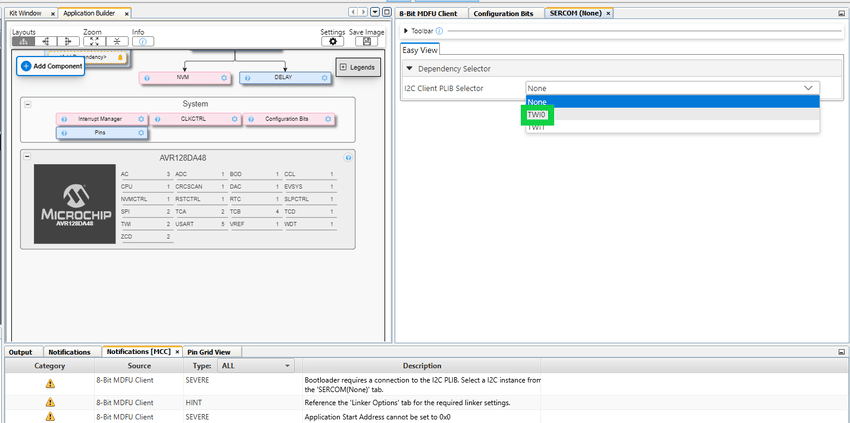
Task: Collapse the AVR128DA48 device panel
Action: [28, 157]
